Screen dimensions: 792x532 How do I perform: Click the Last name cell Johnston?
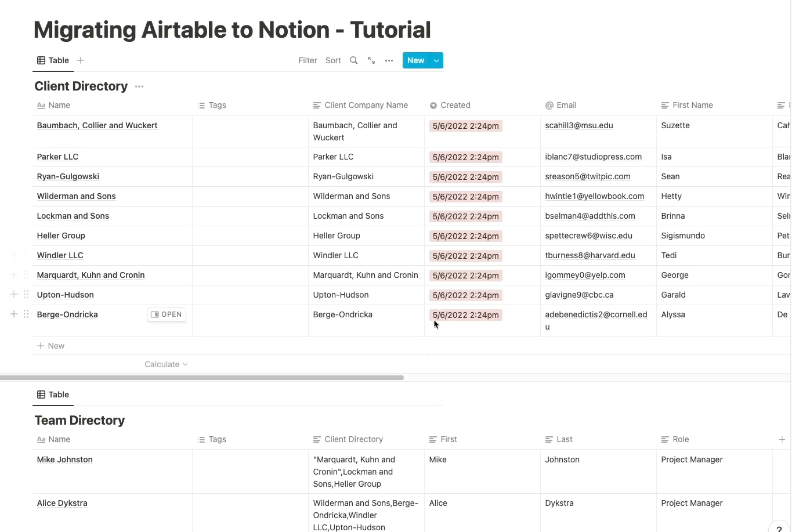coord(599,471)
